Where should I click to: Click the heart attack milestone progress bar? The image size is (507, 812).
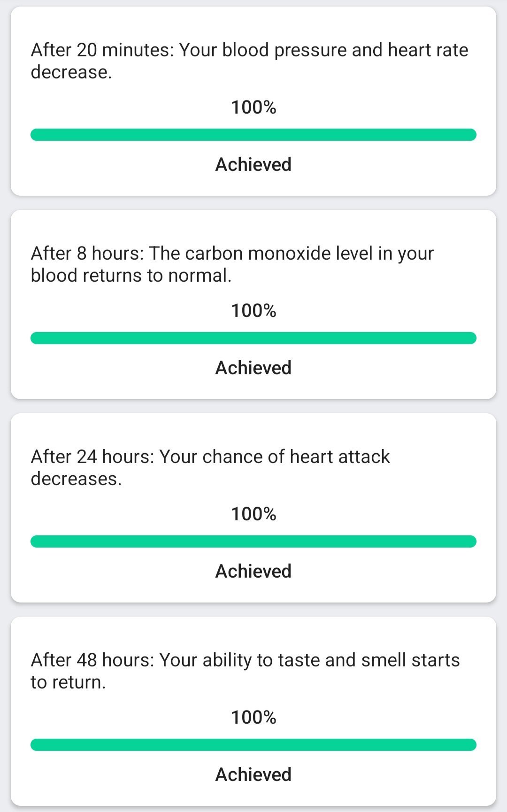253,541
